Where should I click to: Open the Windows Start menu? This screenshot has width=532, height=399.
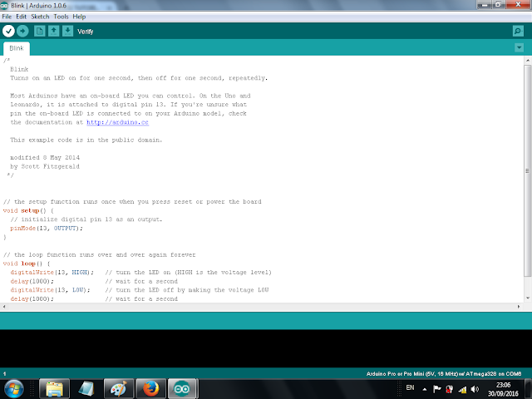tap(14, 388)
